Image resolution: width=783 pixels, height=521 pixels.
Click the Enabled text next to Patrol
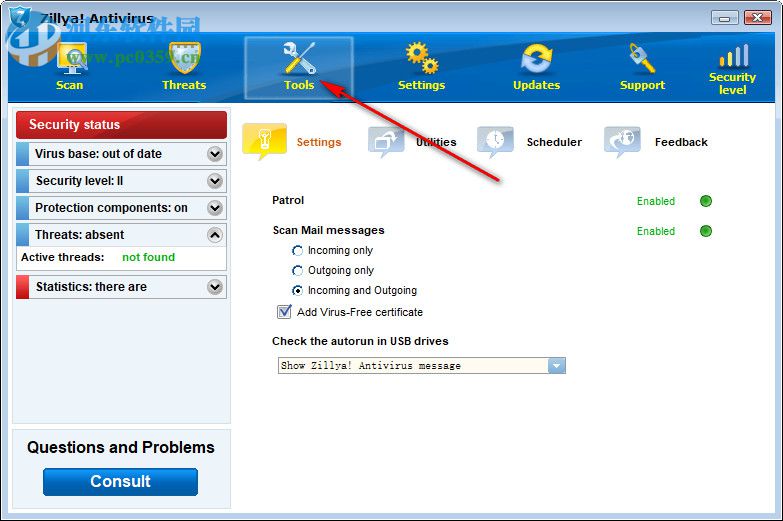click(656, 201)
